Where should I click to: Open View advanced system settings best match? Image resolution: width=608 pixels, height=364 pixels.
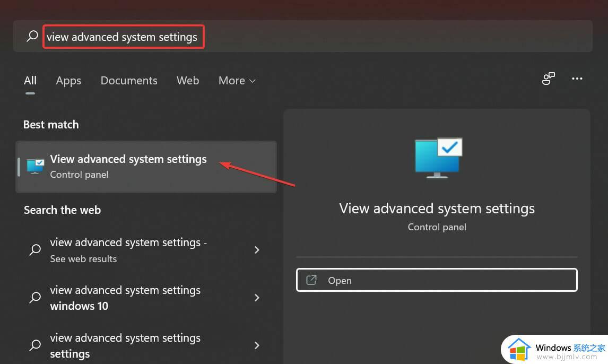pos(146,167)
